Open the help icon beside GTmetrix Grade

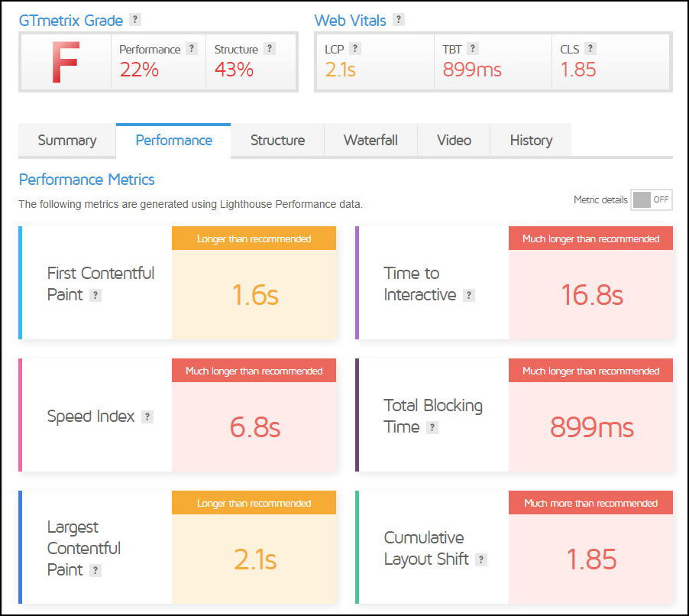click(135, 19)
